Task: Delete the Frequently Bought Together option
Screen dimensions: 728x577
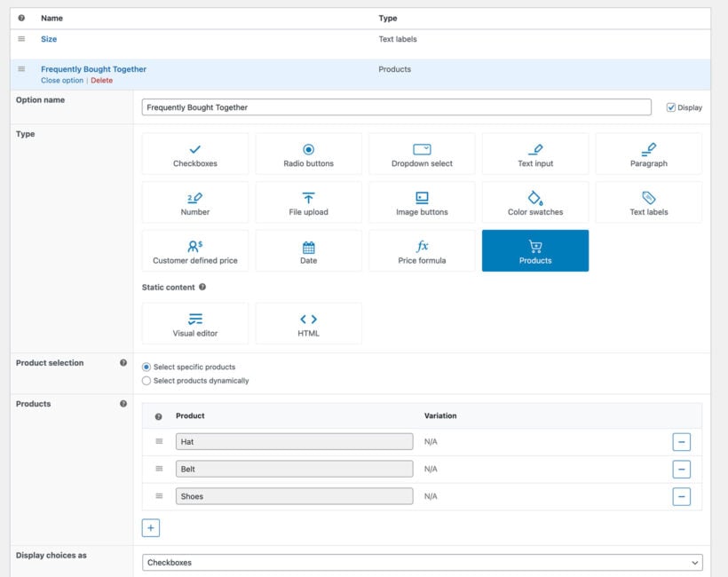Action: pyautogui.click(x=101, y=81)
